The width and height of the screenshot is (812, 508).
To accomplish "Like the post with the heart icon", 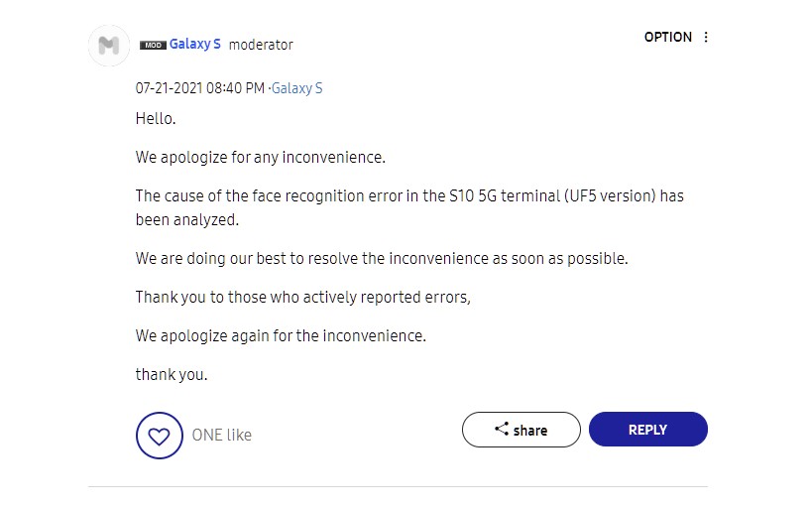I will 159,435.
